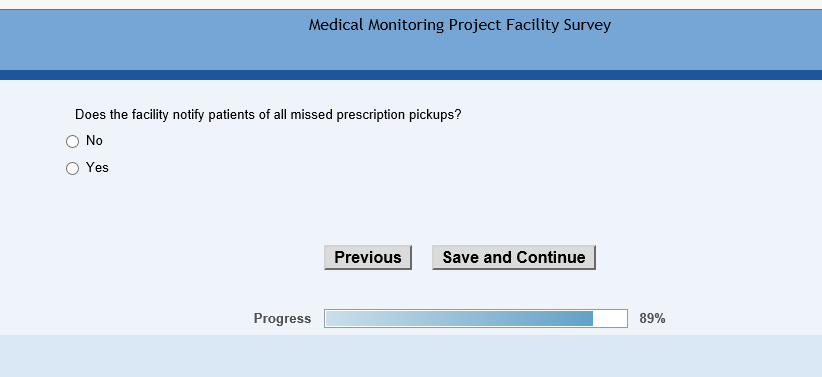Click the empty white end of progress bar
The width and height of the screenshot is (822, 377).
(610, 318)
